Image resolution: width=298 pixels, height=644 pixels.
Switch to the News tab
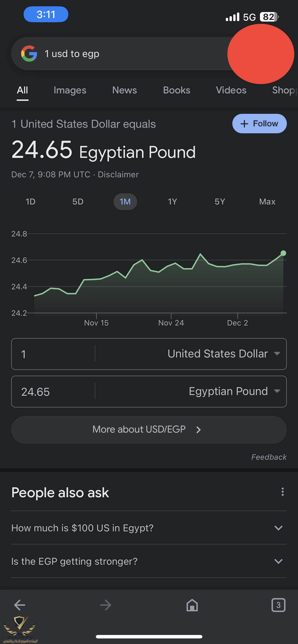124,90
